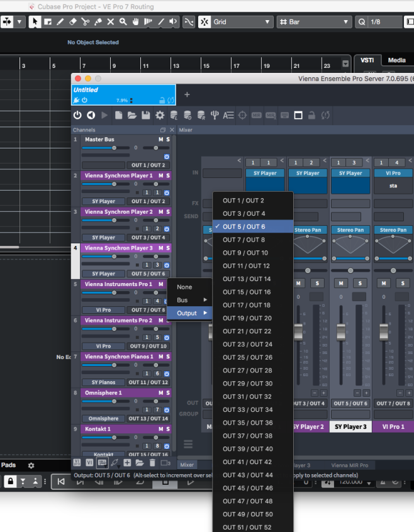Solo Vienna Synchron Player 1 channel
This screenshot has height=532, width=414.
point(168,175)
